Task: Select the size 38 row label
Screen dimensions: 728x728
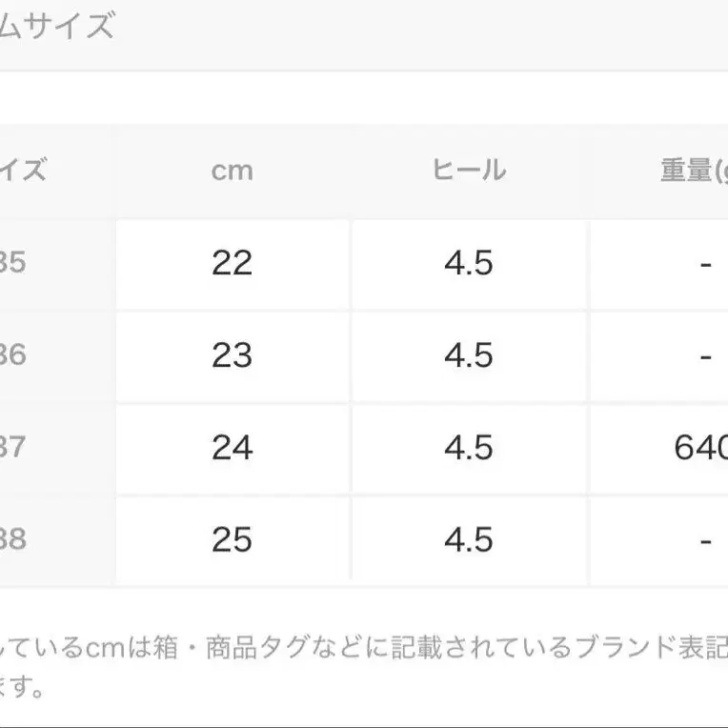Action: tap(14, 540)
